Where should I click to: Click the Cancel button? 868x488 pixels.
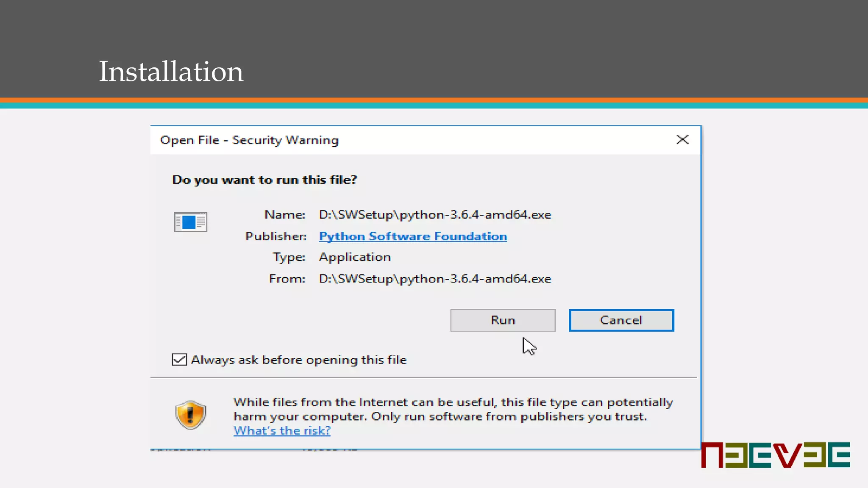tap(621, 320)
